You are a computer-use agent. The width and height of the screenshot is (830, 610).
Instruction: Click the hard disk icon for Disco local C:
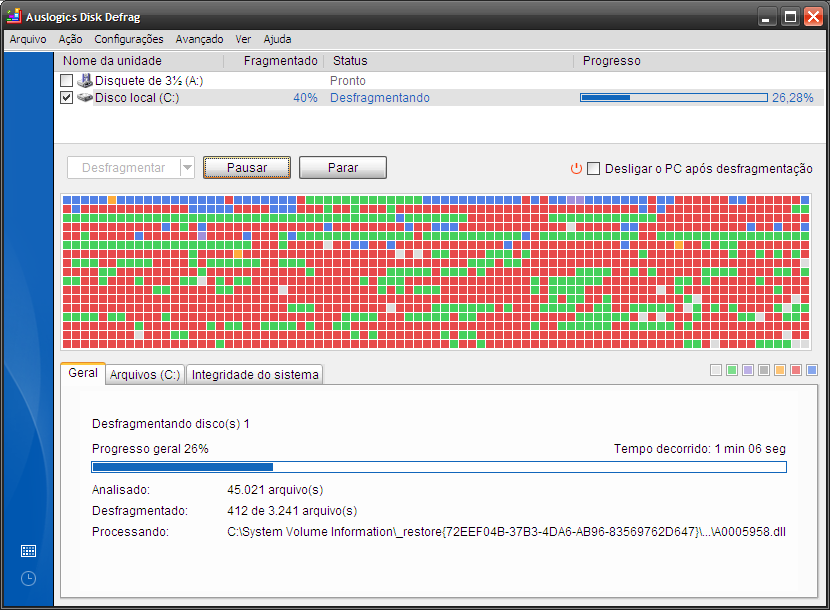click(x=85, y=97)
